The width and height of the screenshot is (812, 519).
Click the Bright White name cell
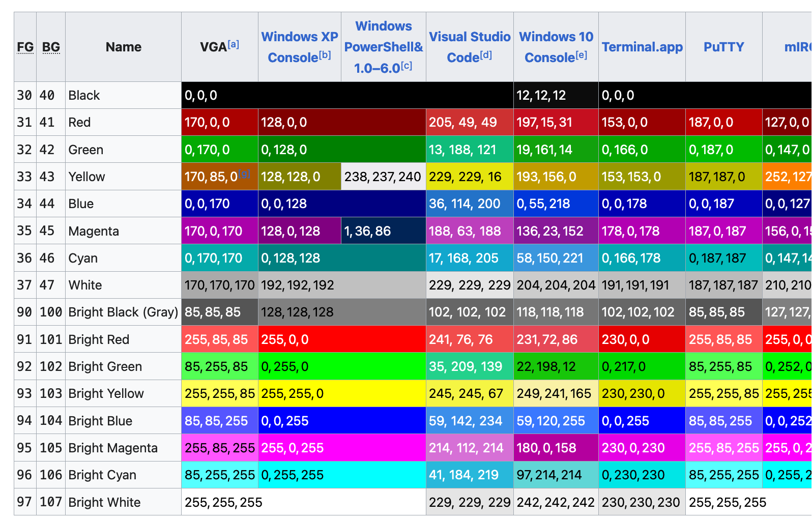[x=123, y=502]
